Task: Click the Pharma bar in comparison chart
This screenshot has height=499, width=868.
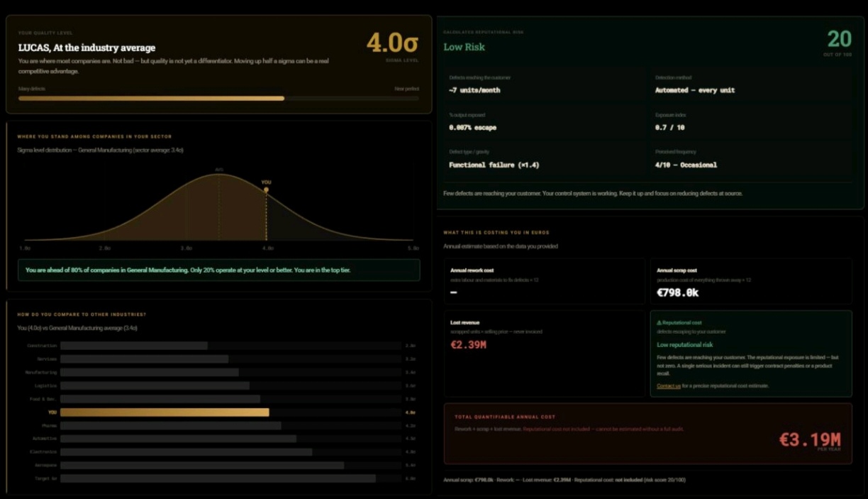Action: click(x=171, y=425)
